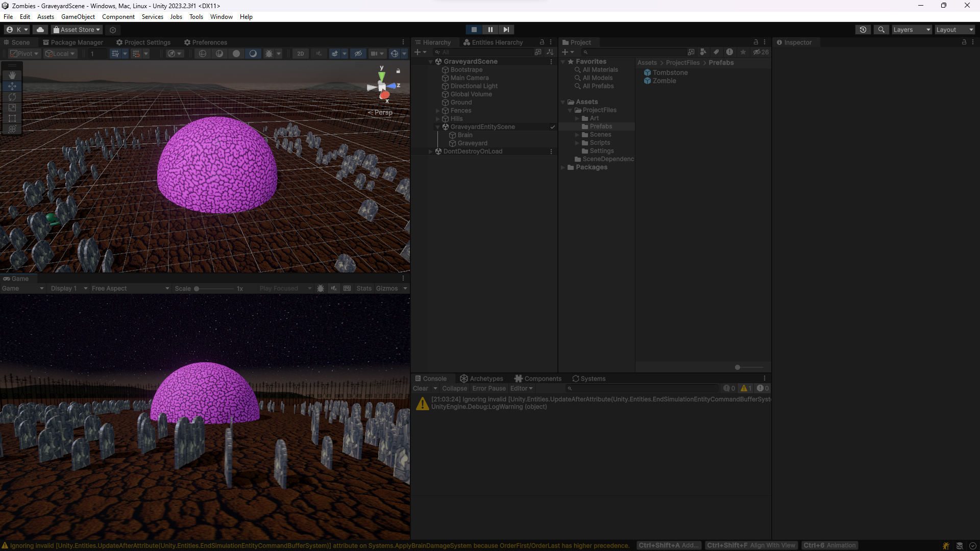Toggle 2D view mode in Scene
The image size is (980, 551).
[x=301, y=54]
